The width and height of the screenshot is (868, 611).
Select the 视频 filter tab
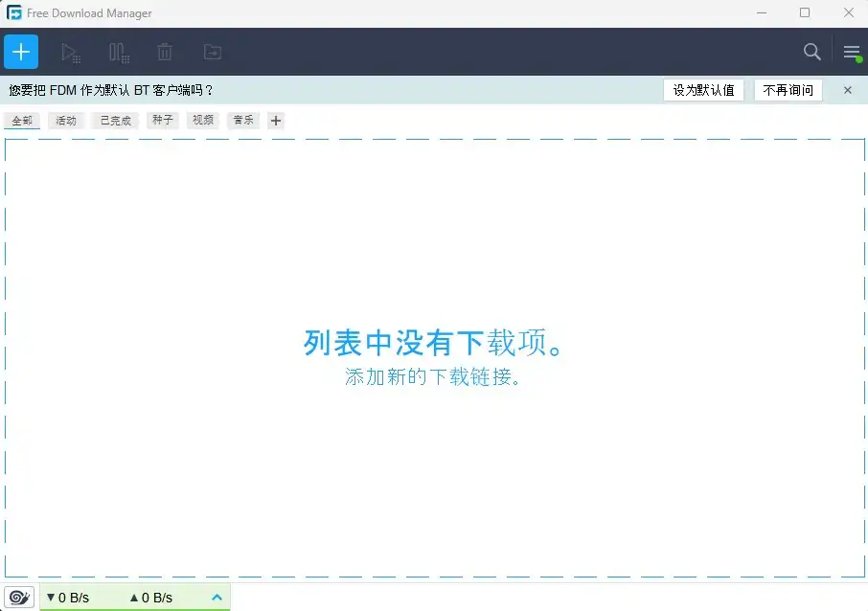[x=202, y=120]
